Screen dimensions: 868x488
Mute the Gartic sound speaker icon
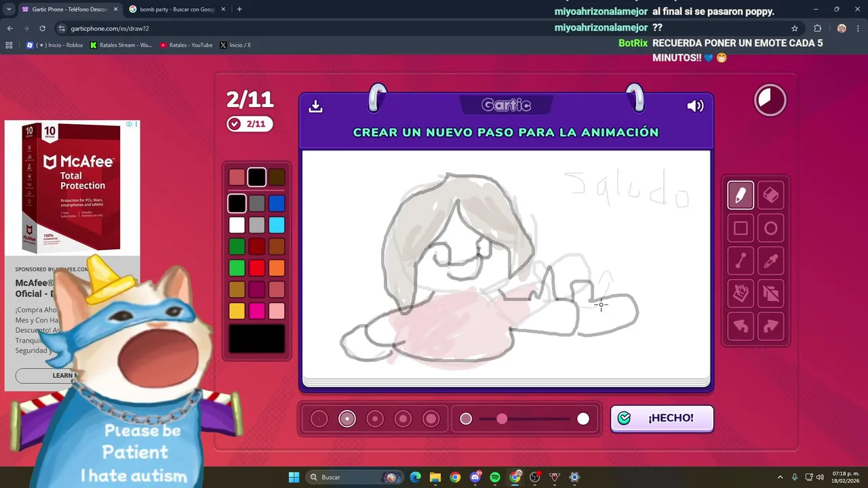[695, 106]
